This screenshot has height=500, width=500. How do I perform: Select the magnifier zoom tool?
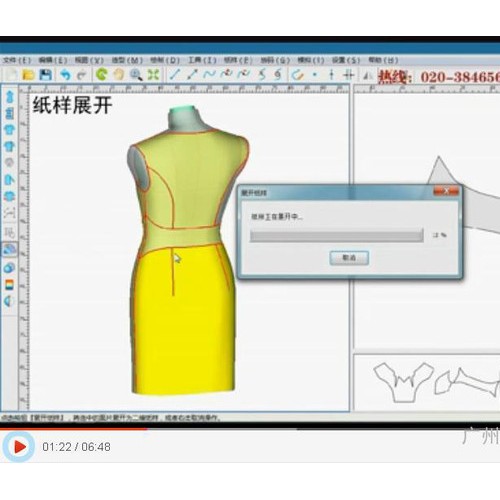136,75
